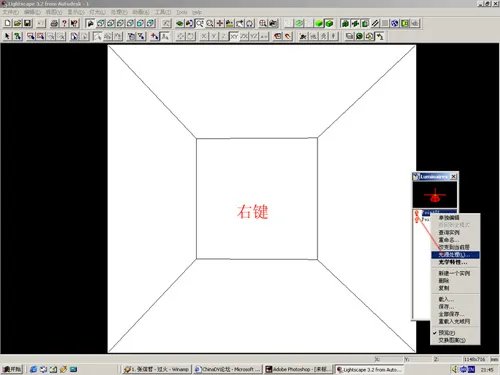This screenshot has height=375, width=500.
Task: Select the highlighted 光源处理 menu entry
Action: coord(455,255)
